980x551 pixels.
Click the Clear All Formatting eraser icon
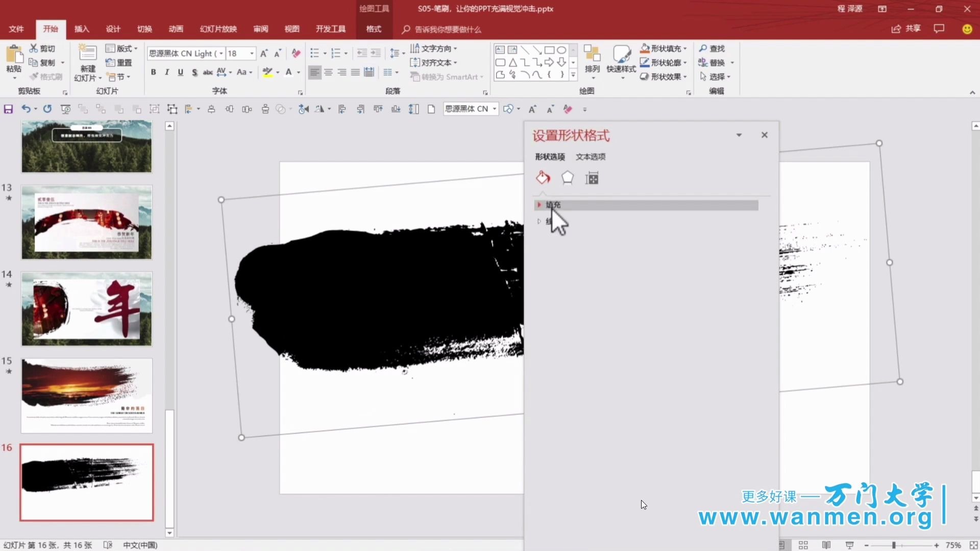[x=296, y=53]
